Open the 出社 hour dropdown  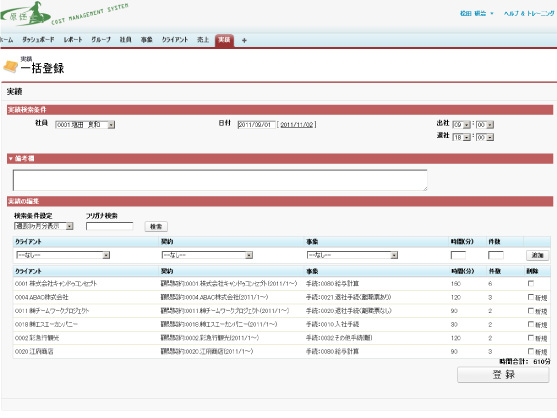pos(461,125)
